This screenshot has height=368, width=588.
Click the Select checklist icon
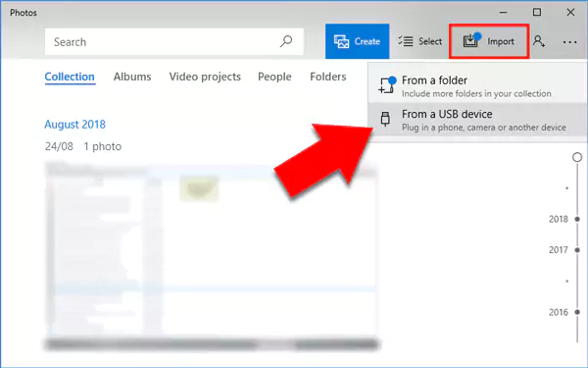click(x=406, y=41)
